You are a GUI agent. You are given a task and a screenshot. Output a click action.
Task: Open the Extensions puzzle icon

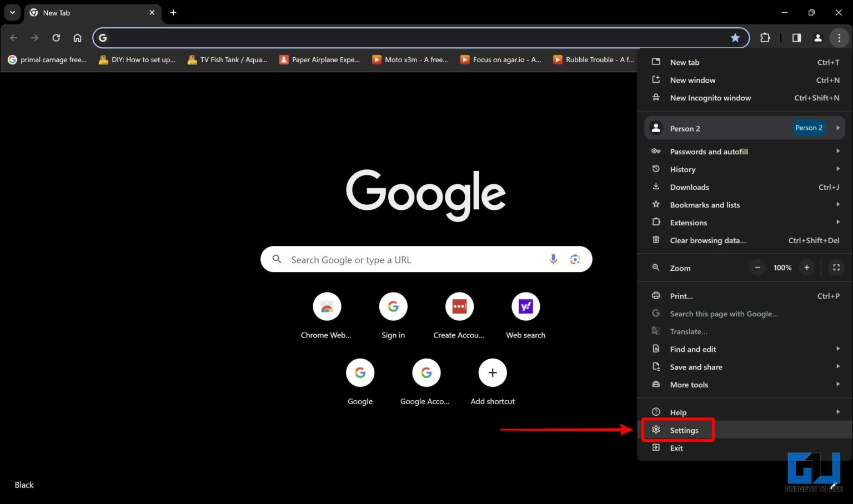coord(765,38)
